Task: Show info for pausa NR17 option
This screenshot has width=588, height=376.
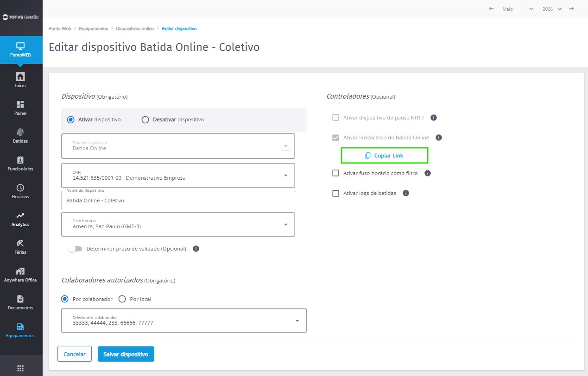Action: click(x=434, y=118)
